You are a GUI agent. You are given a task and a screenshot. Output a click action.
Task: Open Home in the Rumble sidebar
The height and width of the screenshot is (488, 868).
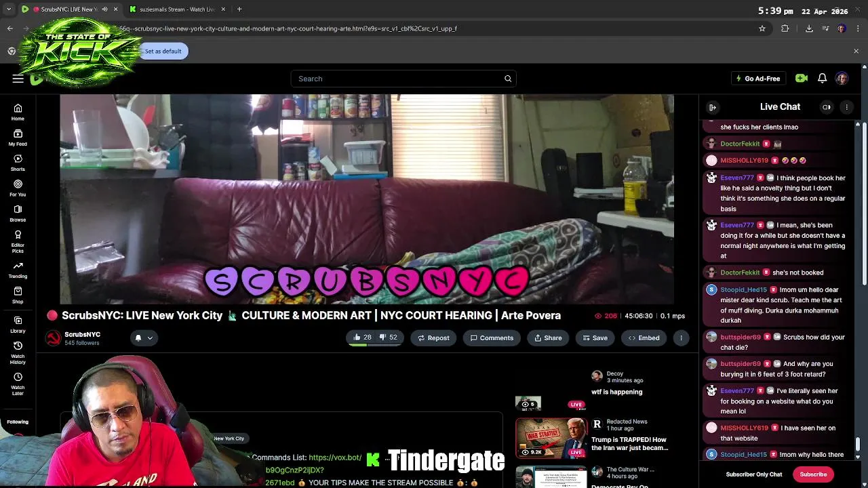tap(18, 112)
